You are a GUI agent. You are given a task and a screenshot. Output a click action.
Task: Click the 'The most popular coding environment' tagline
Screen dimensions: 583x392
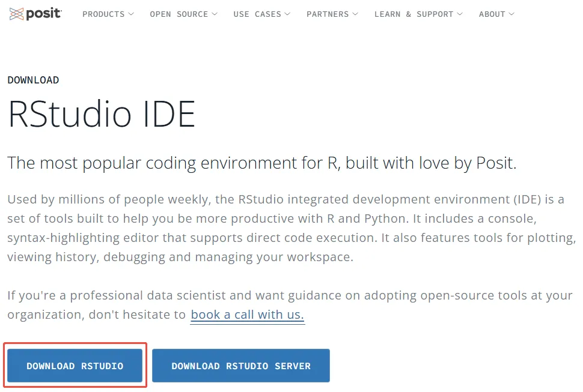click(262, 163)
